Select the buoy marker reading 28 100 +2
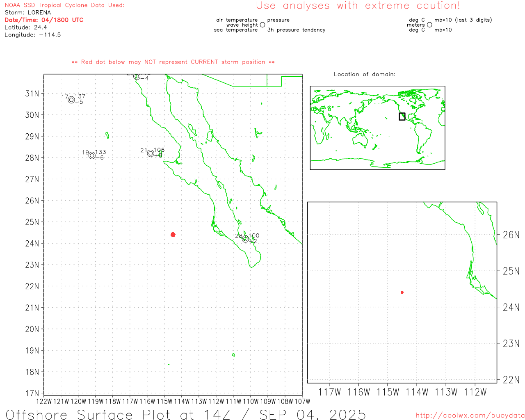 click(245, 239)
